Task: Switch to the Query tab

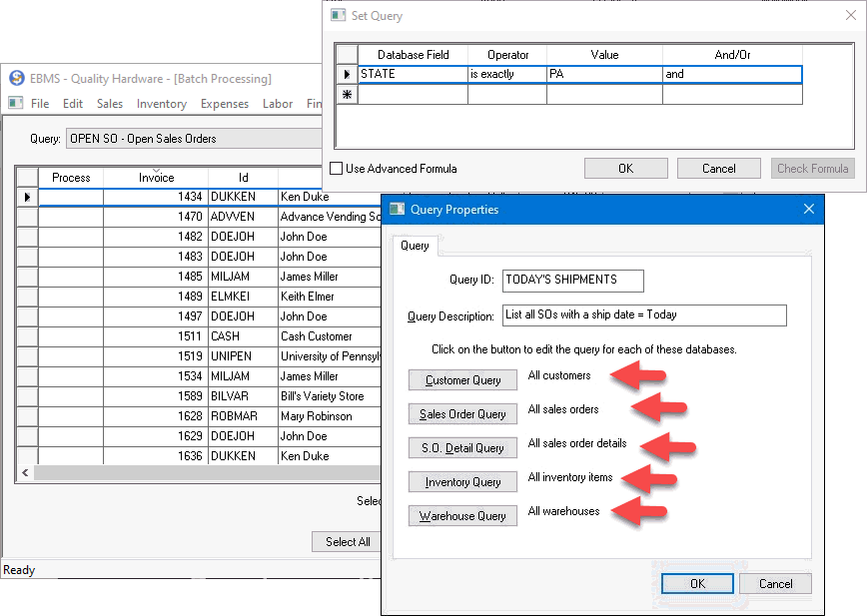Action: pos(415,246)
